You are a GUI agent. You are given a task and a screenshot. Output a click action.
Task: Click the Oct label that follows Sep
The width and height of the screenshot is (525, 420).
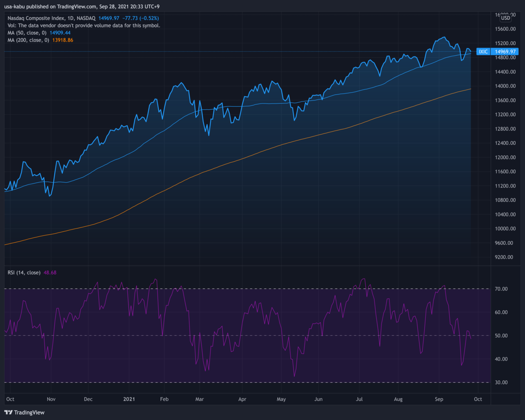pos(478,399)
